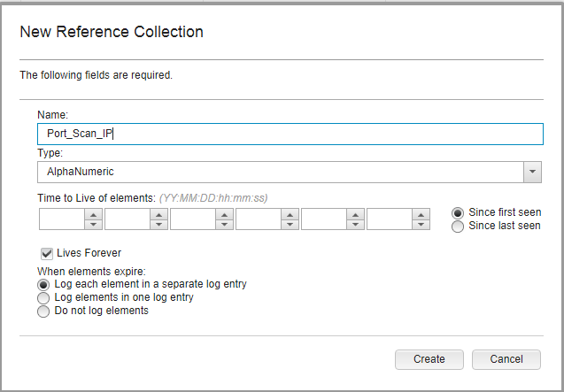Open the Type dropdown arrow

click(x=532, y=172)
